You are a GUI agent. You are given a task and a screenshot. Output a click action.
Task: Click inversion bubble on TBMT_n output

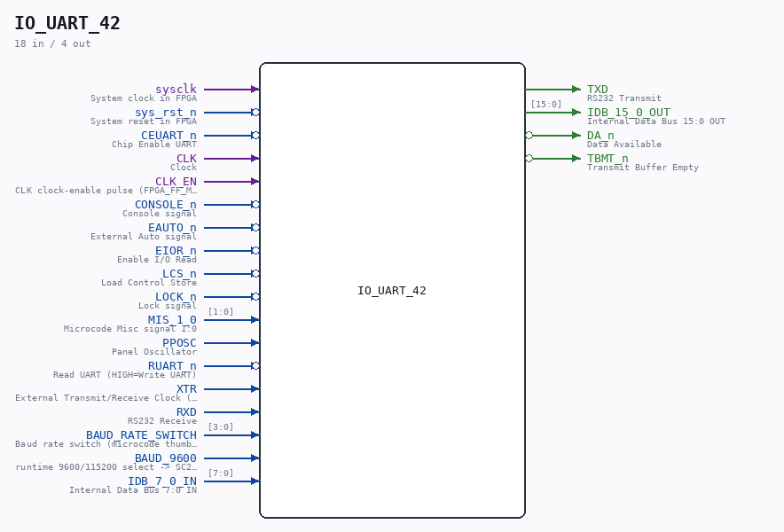[x=529, y=158]
